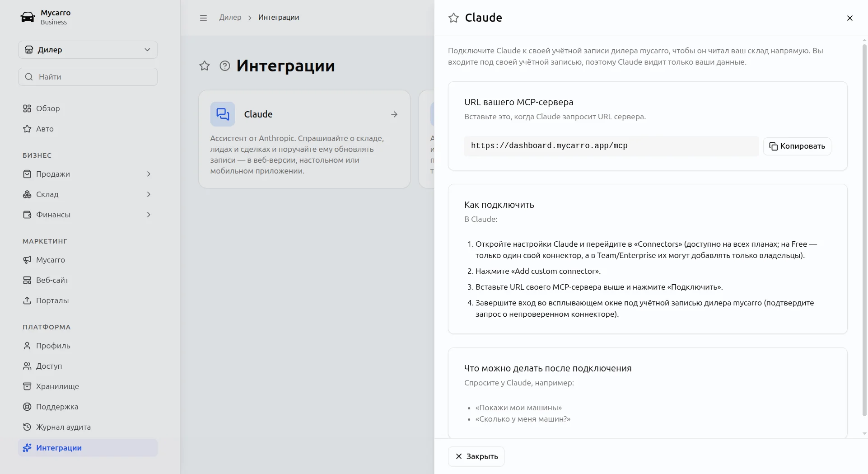Click the Склад boxes icon
868x474 pixels.
pyautogui.click(x=27, y=194)
